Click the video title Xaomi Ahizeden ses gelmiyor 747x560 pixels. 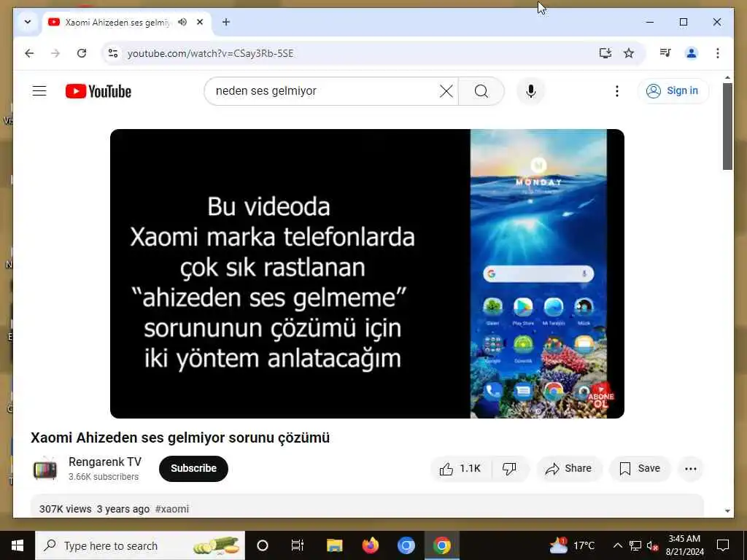click(180, 437)
